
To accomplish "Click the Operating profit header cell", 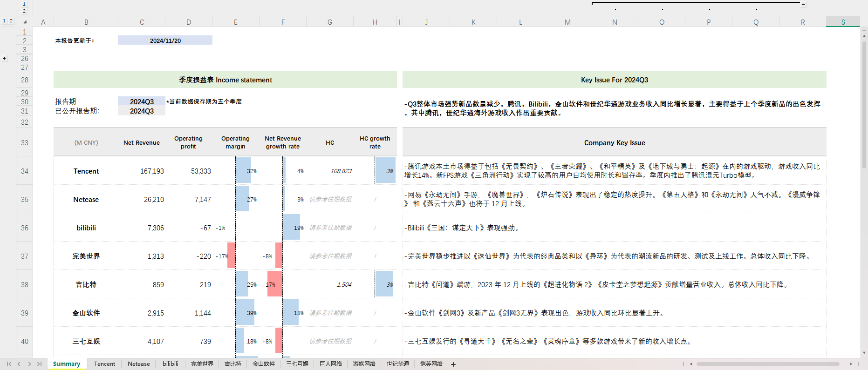I will (188, 142).
